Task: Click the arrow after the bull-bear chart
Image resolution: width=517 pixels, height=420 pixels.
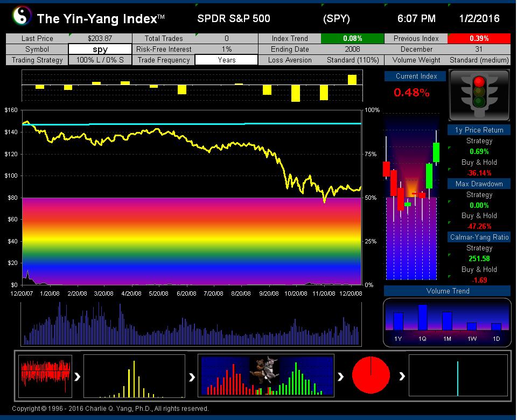Action: click(340, 376)
